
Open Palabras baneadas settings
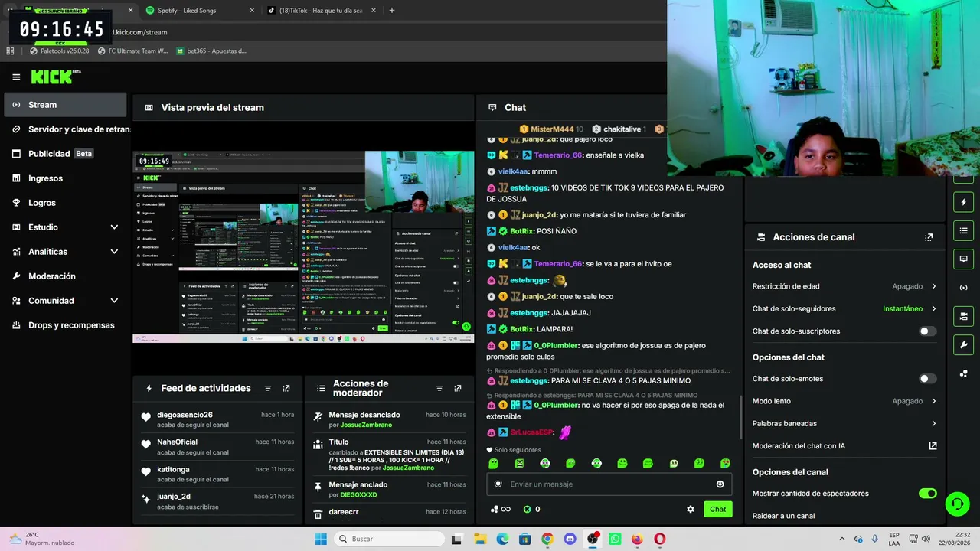pyautogui.click(x=844, y=423)
